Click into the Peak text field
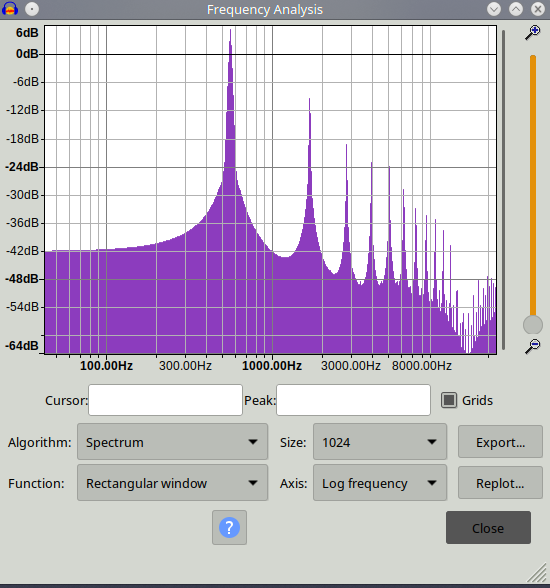This screenshot has height=588, width=550. point(353,400)
